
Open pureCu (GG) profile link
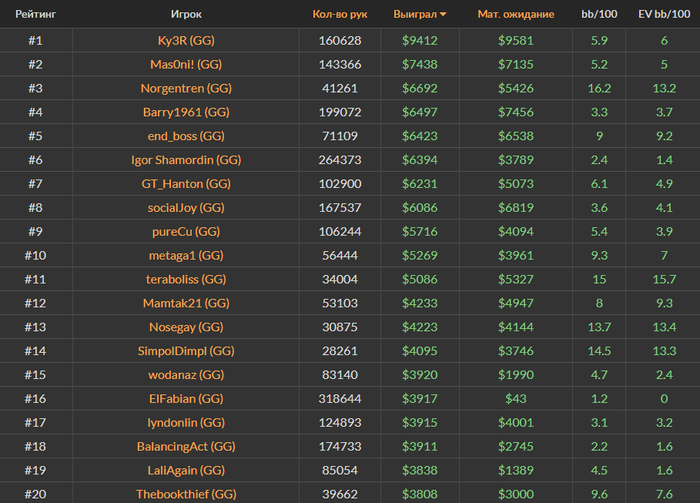[x=186, y=232]
